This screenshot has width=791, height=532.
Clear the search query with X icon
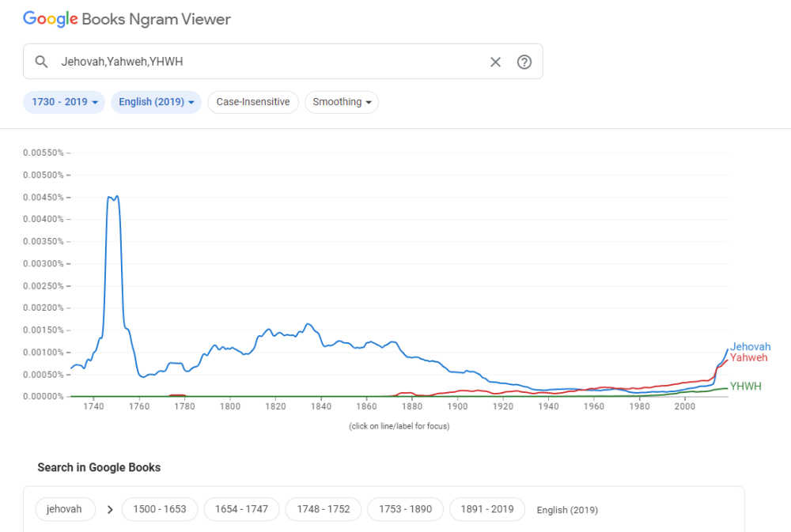(495, 62)
